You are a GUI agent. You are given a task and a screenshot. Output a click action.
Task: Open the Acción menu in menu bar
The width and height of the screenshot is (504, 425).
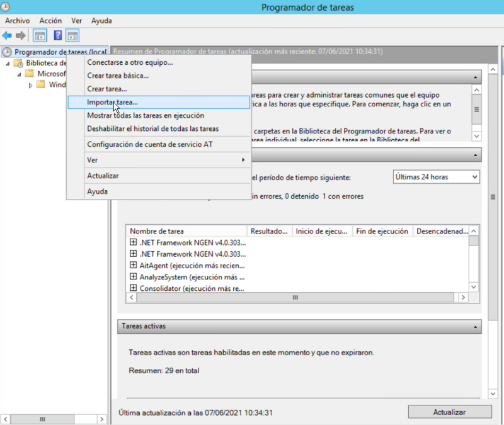click(x=50, y=21)
